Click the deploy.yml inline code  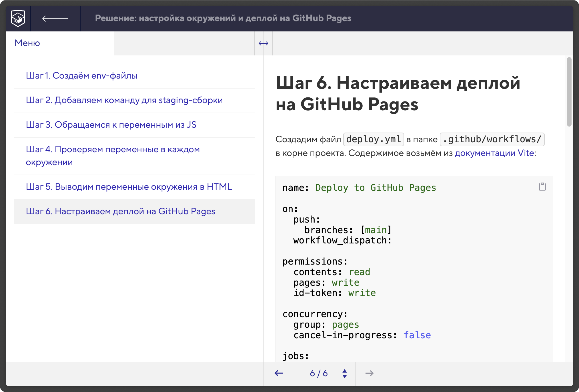pos(373,139)
